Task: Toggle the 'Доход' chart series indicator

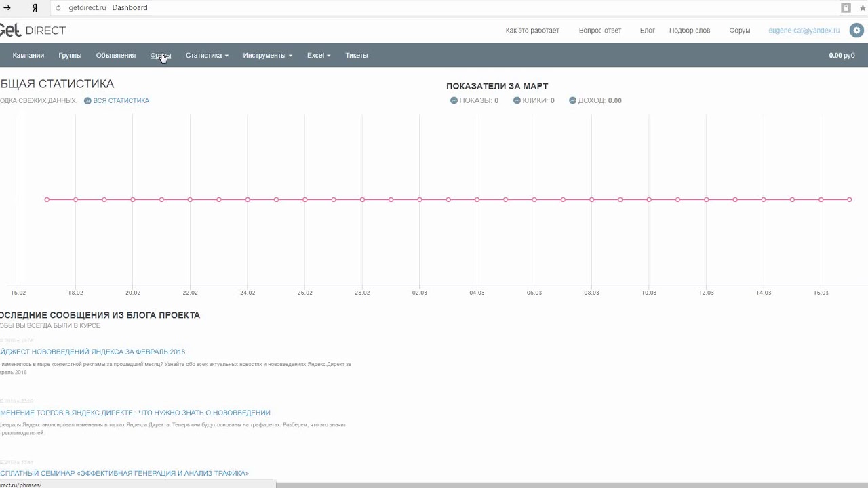Action: (x=572, y=100)
